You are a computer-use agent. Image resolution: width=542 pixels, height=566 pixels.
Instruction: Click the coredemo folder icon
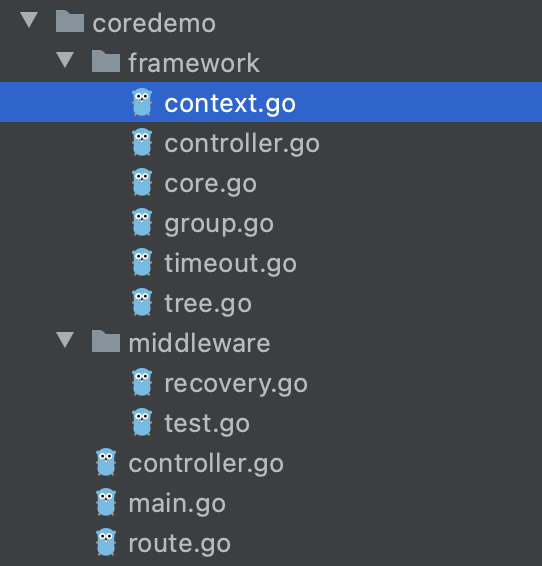point(70,21)
